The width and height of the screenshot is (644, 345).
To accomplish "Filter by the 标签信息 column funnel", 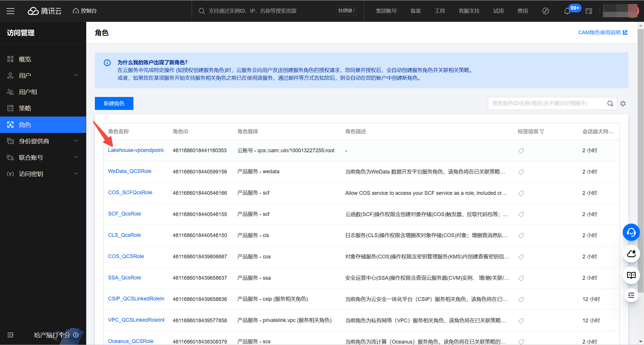I will pos(542,131).
